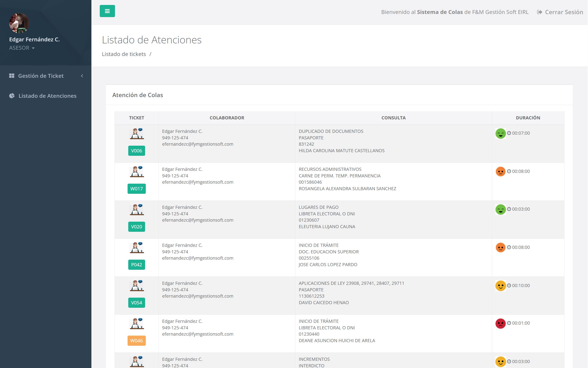The height and width of the screenshot is (368, 588).
Task: Click the yellow smiley next to the 00:10:00 duration
Action: [x=501, y=285]
